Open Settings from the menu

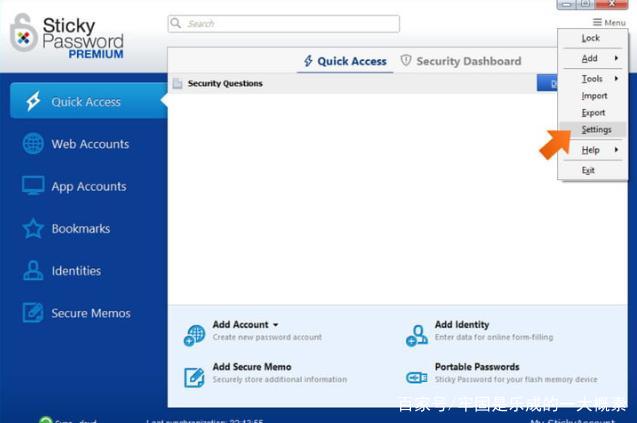tap(592, 130)
